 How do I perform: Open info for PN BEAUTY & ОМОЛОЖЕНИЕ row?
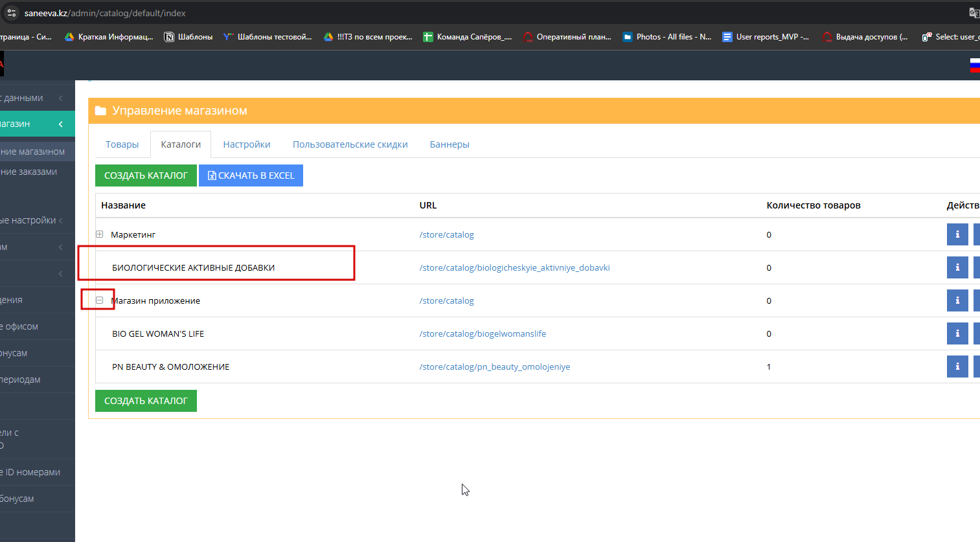coord(957,367)
